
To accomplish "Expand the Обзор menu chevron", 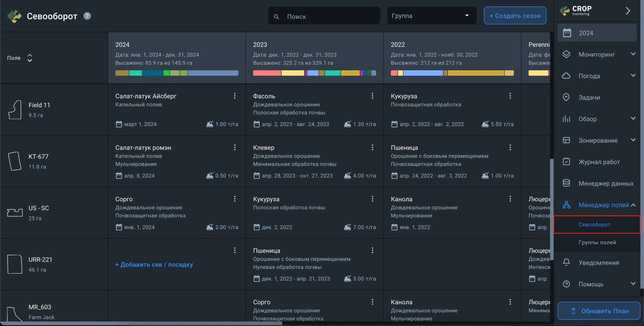I will click(633, 118).
